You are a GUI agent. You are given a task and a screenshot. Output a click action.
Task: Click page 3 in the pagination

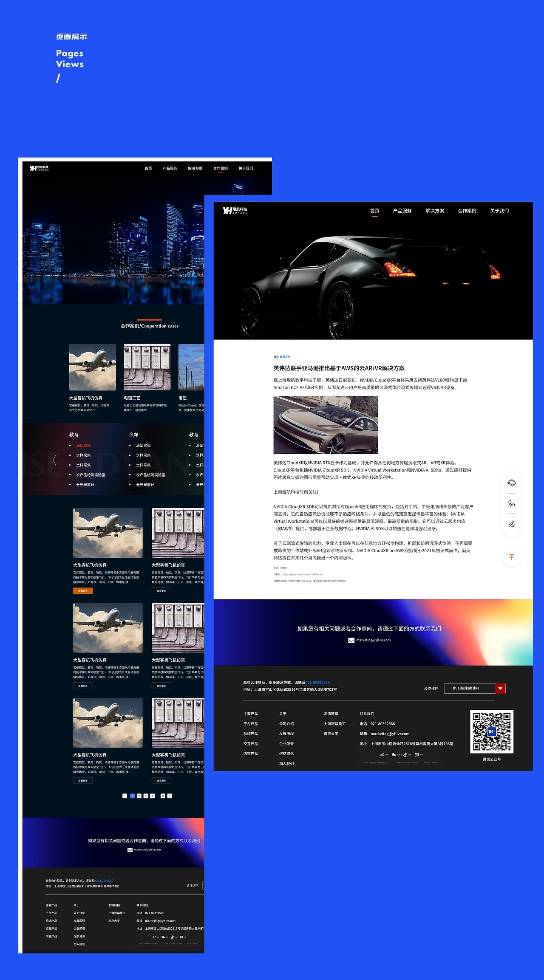tap(146, 796)
